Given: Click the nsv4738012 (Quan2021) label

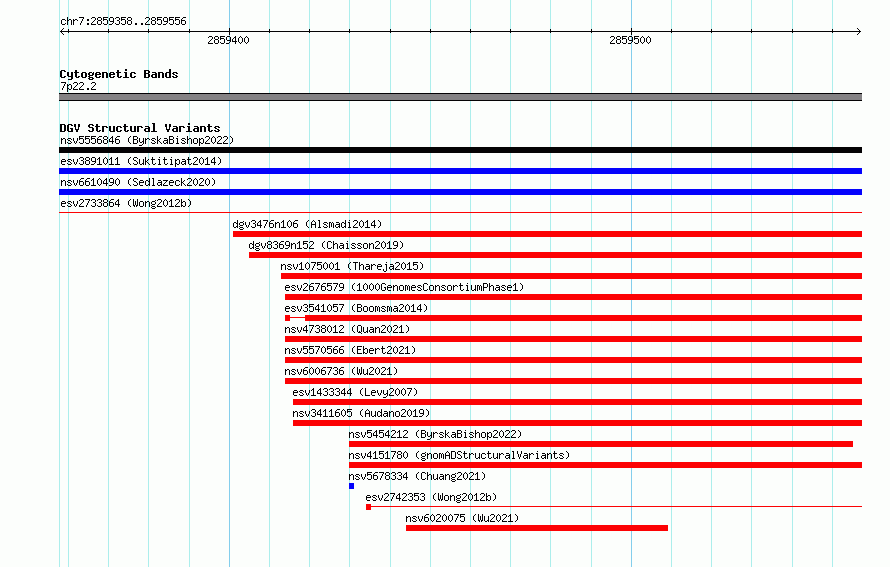Looking at the screenshot, I should [x=347, y=329].
